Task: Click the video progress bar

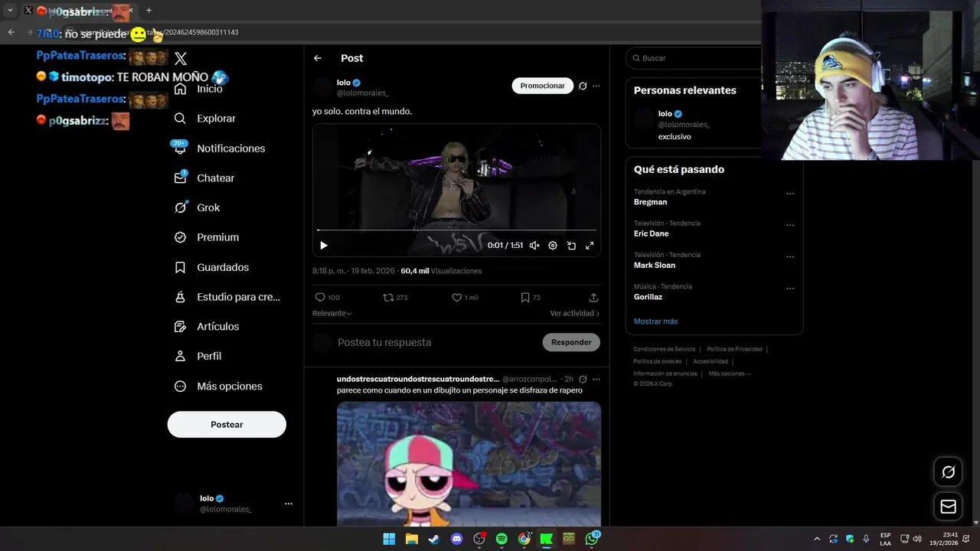Action: click(x=456, y=230)
